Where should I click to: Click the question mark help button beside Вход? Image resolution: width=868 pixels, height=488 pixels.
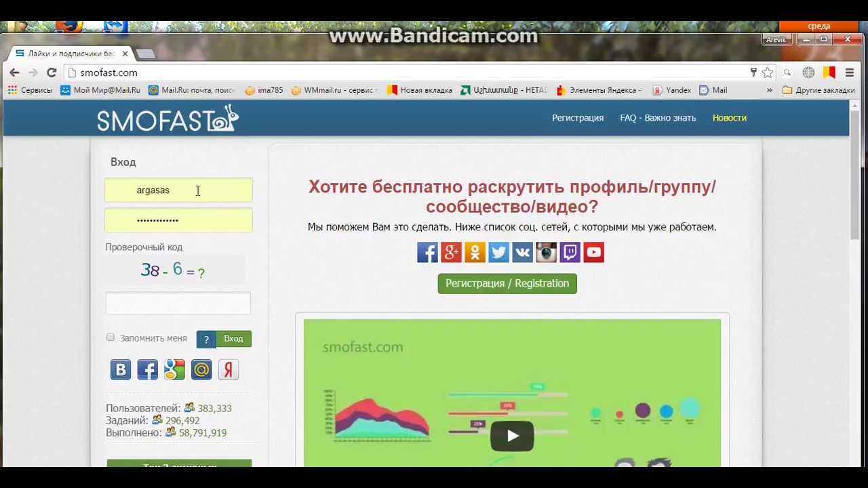(206, 339)
